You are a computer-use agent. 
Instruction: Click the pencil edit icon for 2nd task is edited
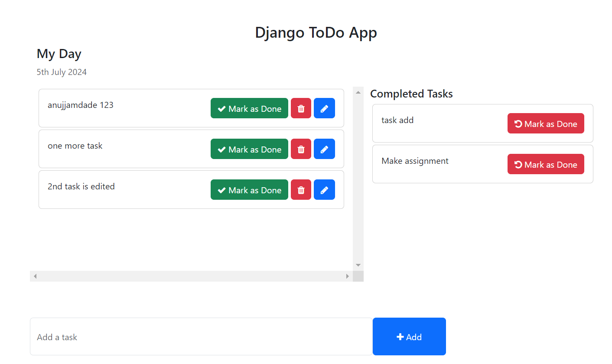pyautogui.click(x=324, y=189)
